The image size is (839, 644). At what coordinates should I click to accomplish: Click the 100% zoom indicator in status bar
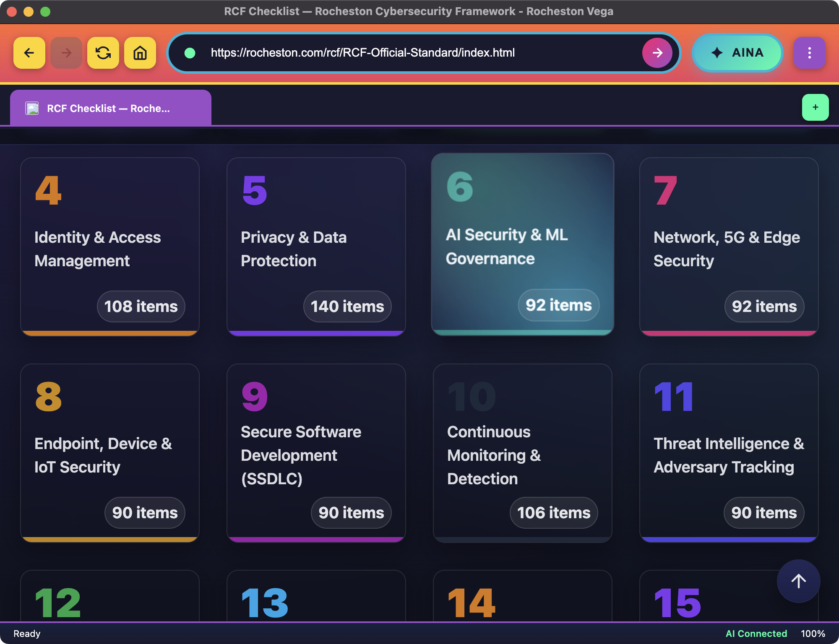[x=813, y=634]
